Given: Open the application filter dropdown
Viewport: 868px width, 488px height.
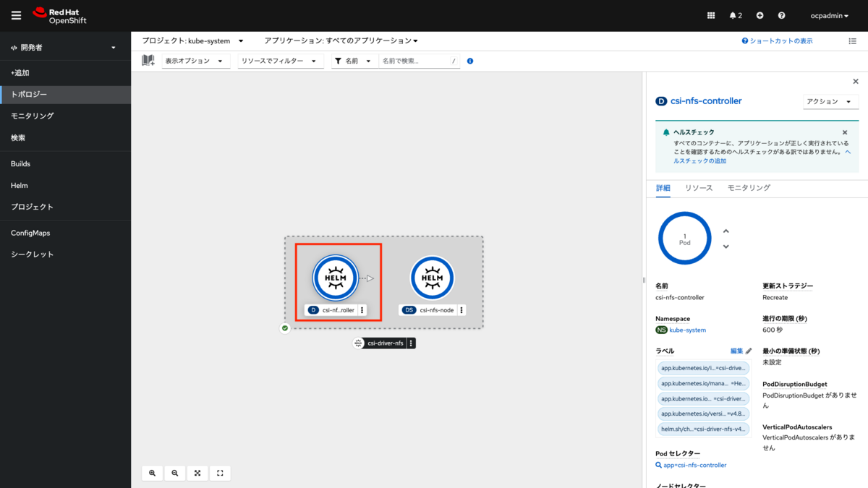Looking at the screenshot, I should pyautogui.click(x=341, y=41).
